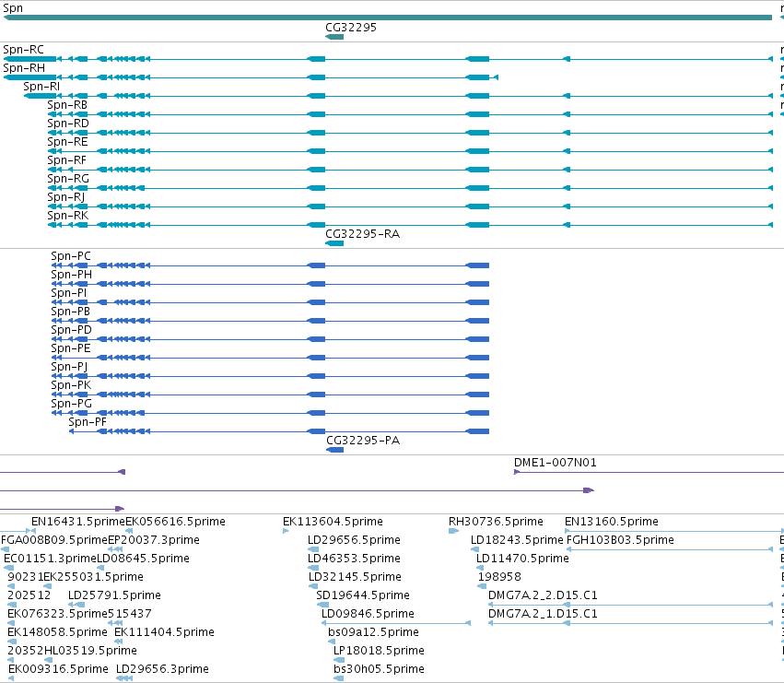Click the FGA008B09.5prime EST label
This screenshot has width=784, height=683.
pos(54,540)
